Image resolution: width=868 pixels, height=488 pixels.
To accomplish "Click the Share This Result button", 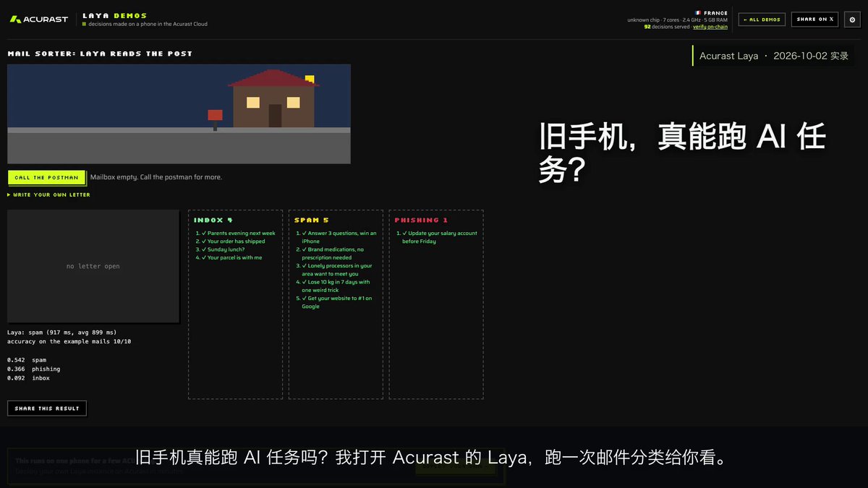I will pyautogui.click(x=47, y=408).
